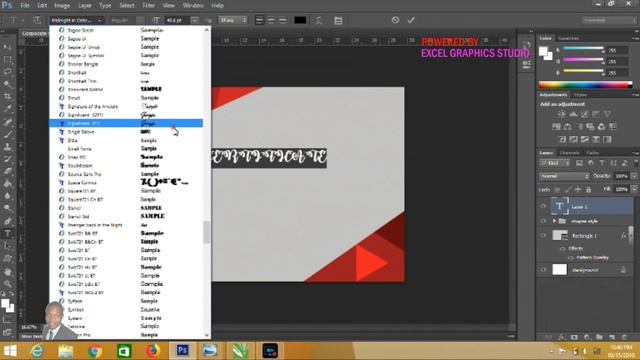Switch to the Styles tab
Image resolution: width=640 pixels, height=360 pixels.
pos(580,95)
